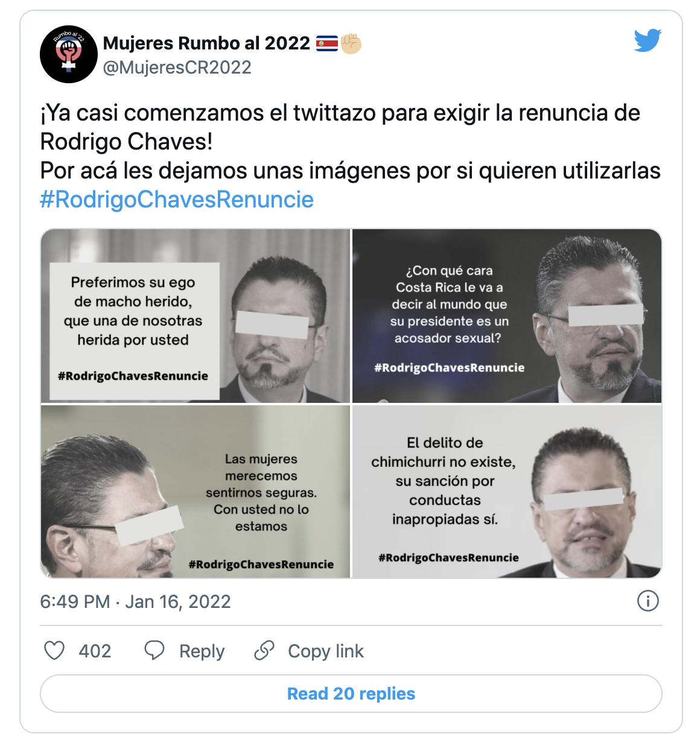Open the tweet info circle icon
The height and width of the screenshot is (737, 700).
[x=648, y=601]
